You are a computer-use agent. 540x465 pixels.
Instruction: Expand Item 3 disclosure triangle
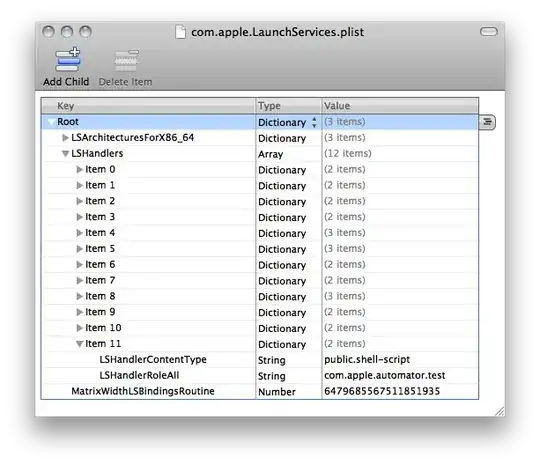pos(79,217)
